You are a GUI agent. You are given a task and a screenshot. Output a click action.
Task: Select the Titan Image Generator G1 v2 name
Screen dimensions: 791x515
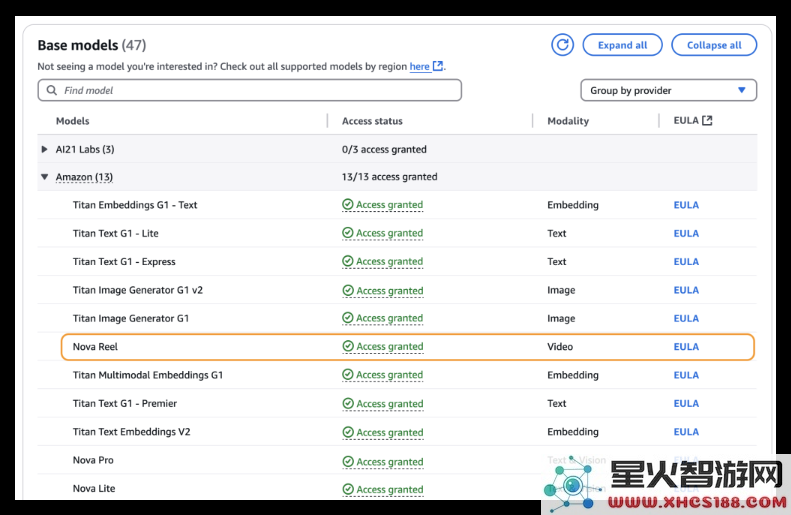coord(138,290)
